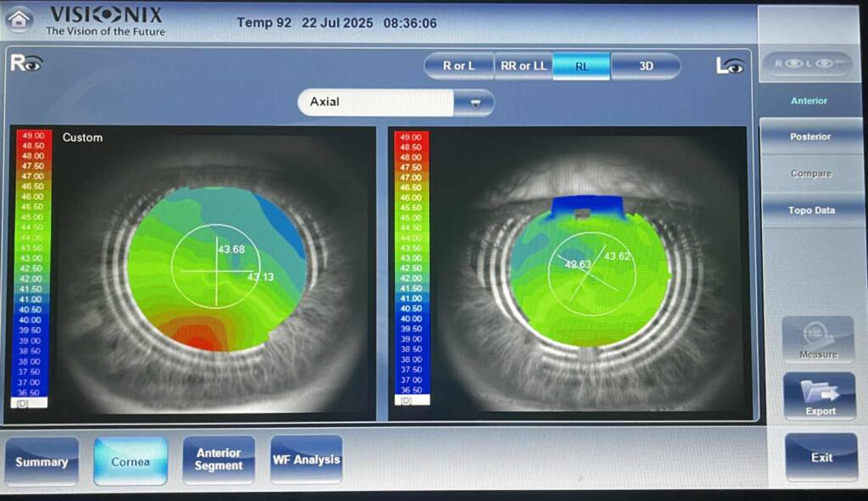Select the R or L view mode
This screenshot has height=501, width=868.
[459, 66]
